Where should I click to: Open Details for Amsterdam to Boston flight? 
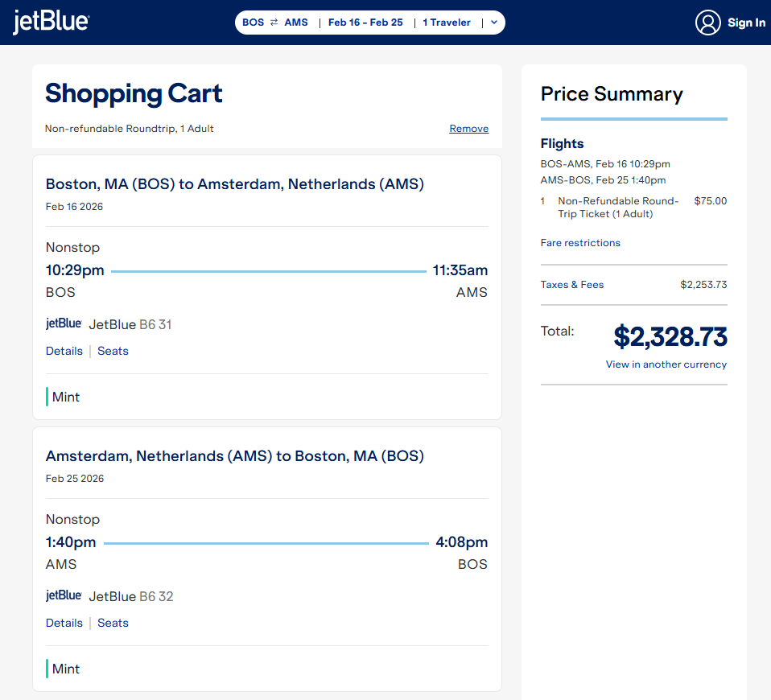point(64,623)
